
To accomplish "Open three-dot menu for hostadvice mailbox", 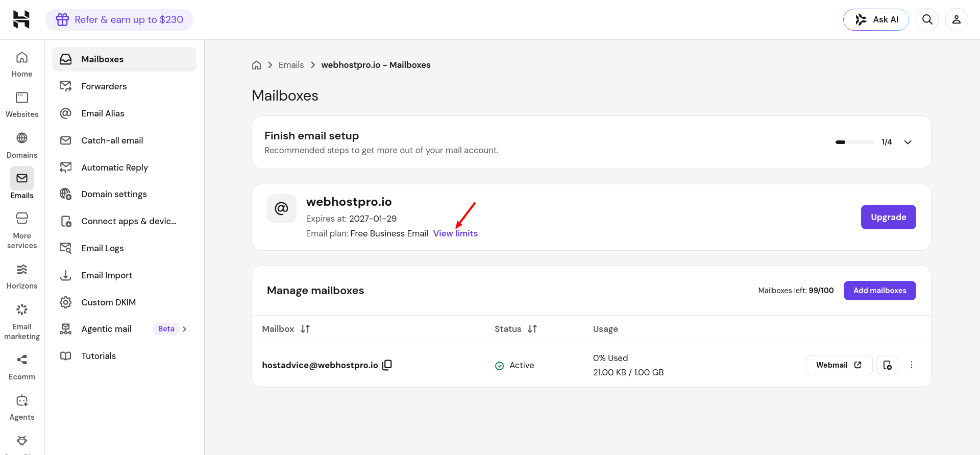I will [911, 365].
